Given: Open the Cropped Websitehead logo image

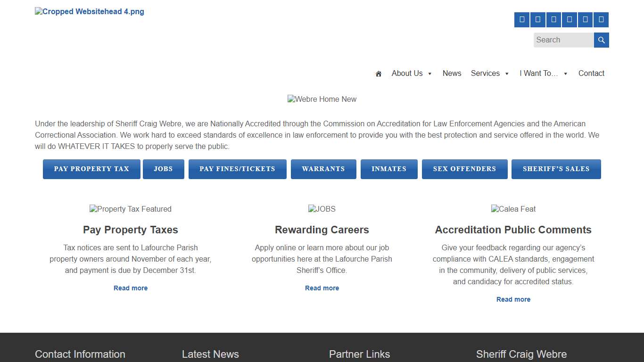Looking at the screenshot, I should 90,12.
